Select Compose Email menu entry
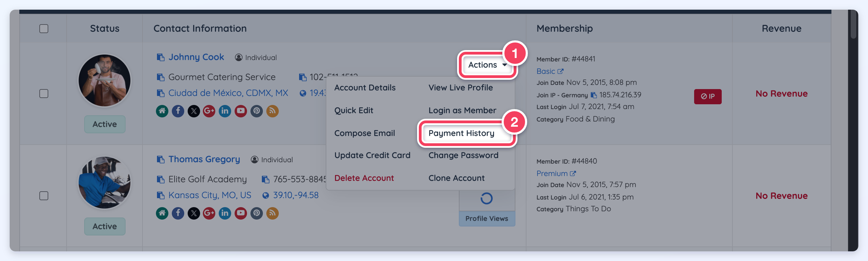This screenshot has height=261, width=868. (365, 133)
